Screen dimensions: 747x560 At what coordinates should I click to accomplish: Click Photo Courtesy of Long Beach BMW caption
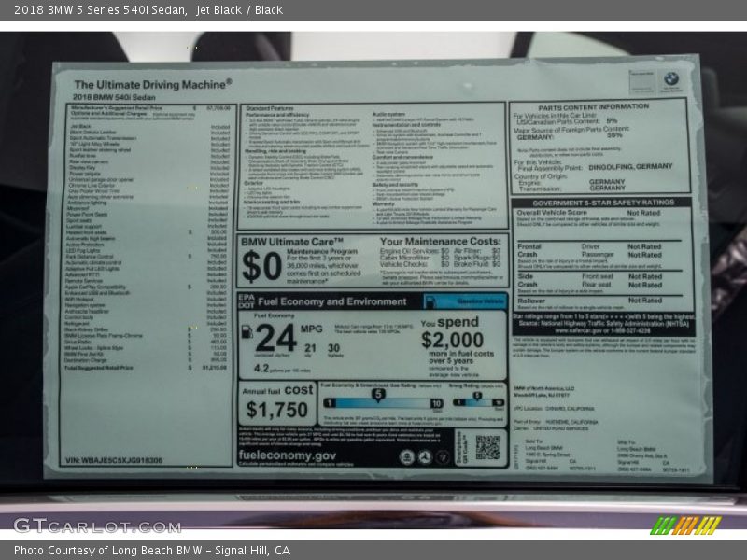(x=152, y=551)
